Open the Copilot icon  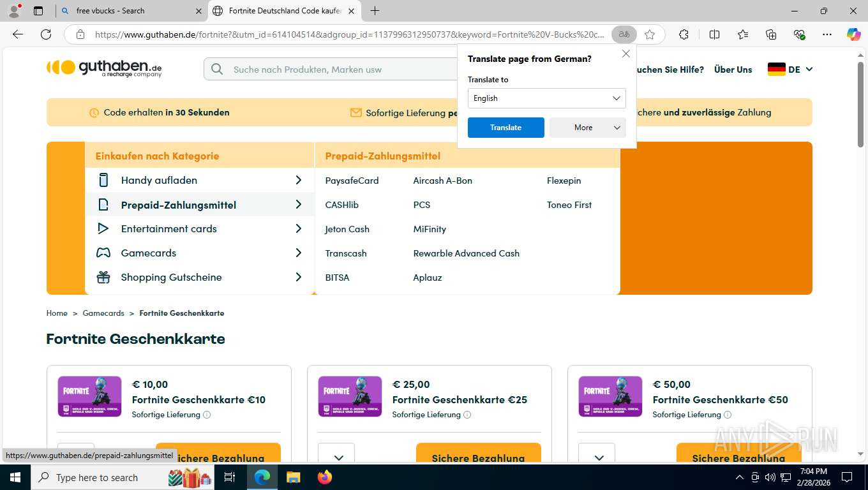853,34
